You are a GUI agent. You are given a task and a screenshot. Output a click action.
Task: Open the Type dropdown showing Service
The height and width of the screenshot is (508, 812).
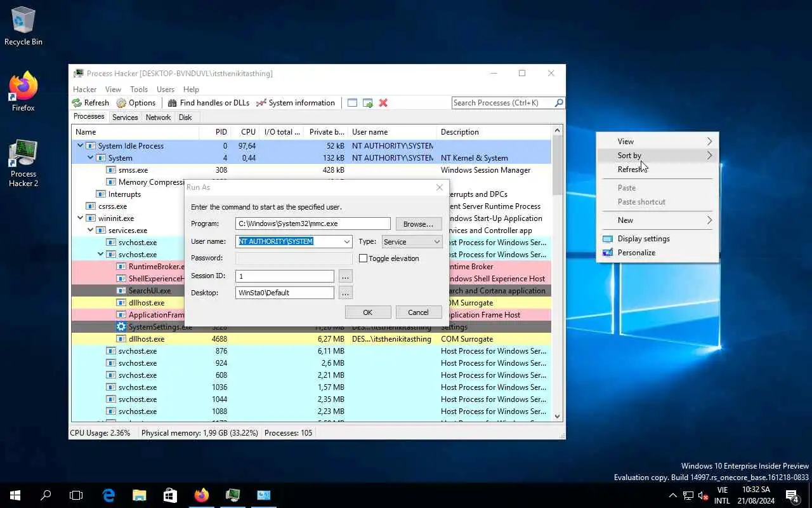coord(436,242)
